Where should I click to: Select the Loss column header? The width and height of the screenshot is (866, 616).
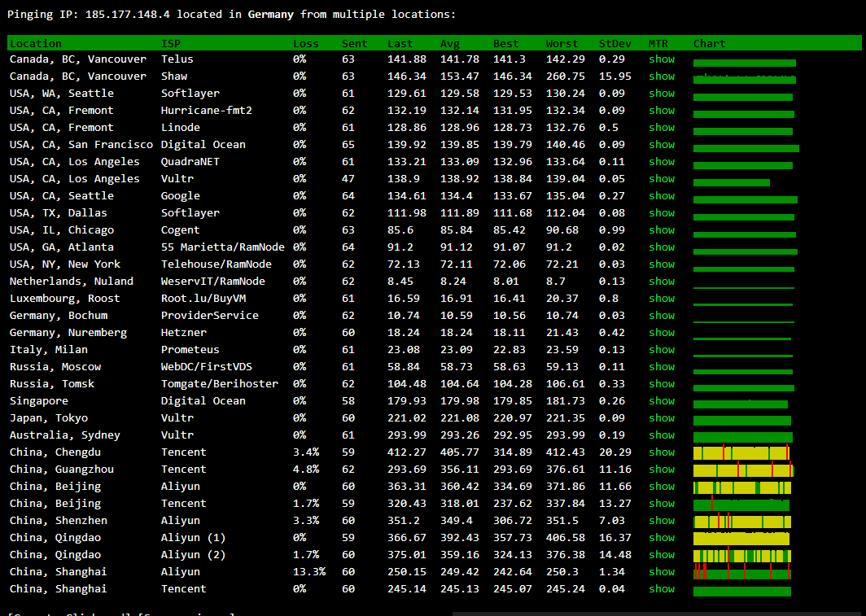click(306, 44)
